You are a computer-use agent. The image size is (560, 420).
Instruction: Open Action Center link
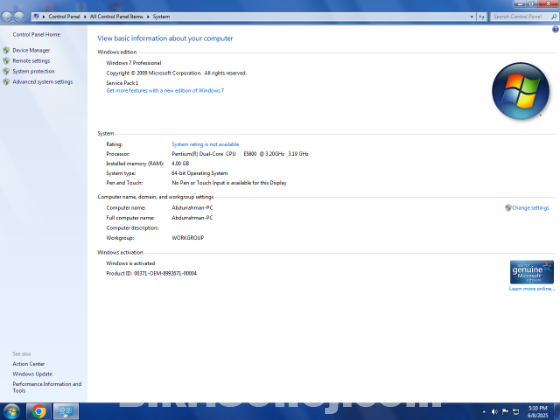click(29, 364)
